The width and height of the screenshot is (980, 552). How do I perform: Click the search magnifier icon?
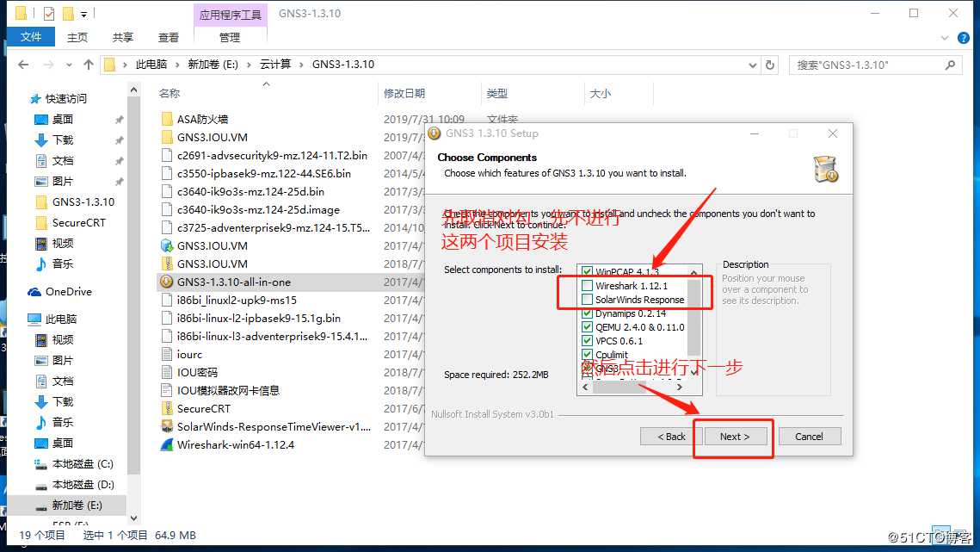950,65
